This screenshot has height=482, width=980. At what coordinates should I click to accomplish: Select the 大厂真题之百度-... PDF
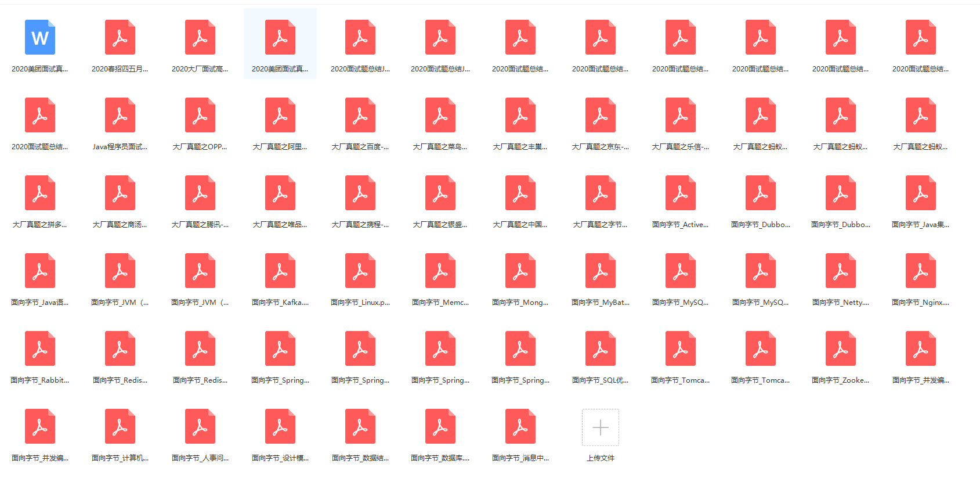coord(360,115)
